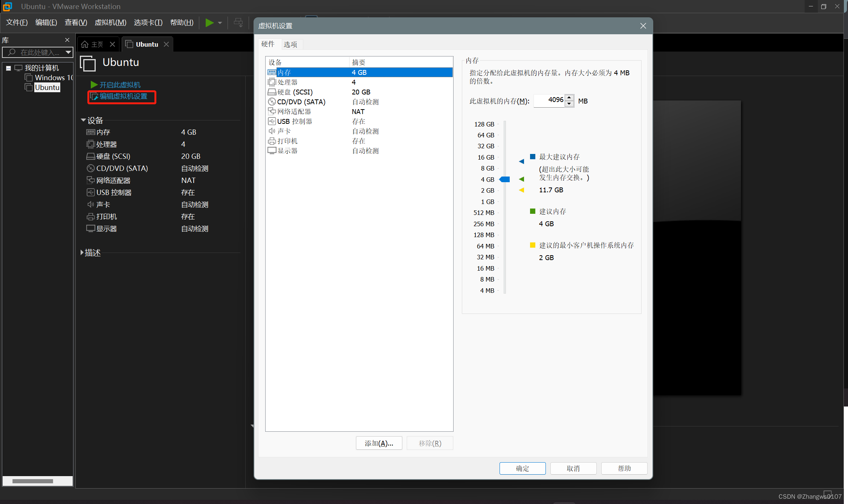
Task: Increase memory with the spinner up arrow
Action: pos(569,98)
